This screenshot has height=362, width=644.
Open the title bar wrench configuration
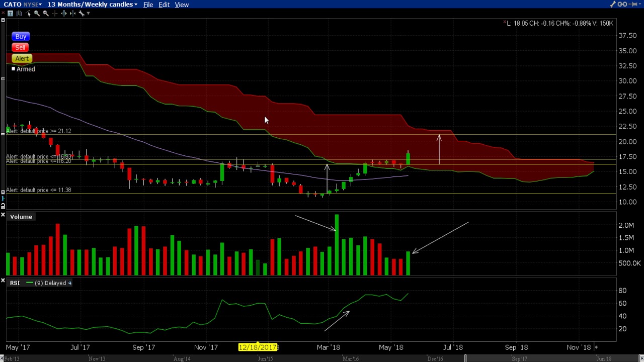(613, 4)
